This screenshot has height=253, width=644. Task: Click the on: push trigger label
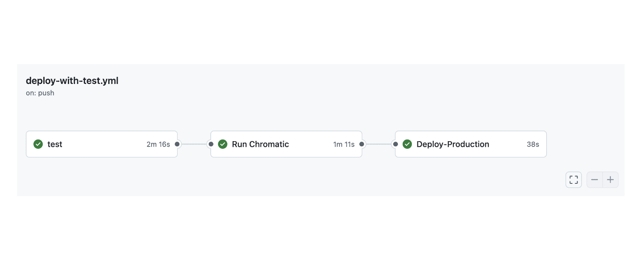40,93
